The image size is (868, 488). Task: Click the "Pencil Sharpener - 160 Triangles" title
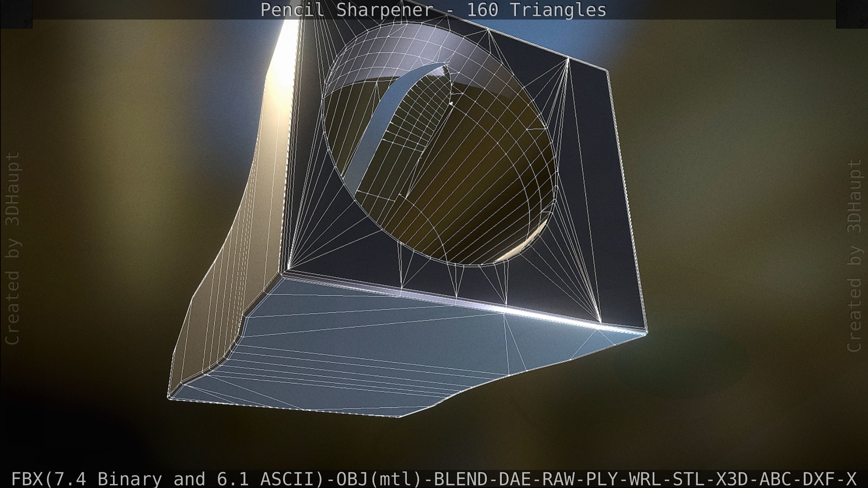(433, 10)
